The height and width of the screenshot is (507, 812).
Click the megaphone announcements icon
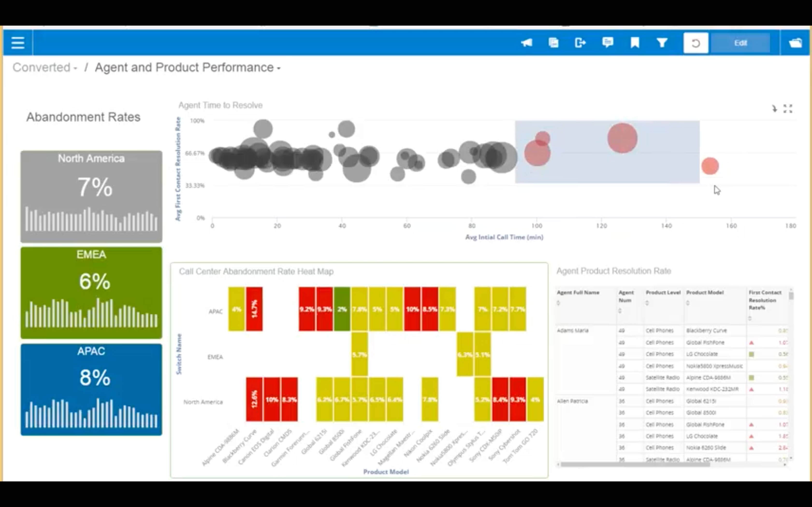[x=526, y=43]
